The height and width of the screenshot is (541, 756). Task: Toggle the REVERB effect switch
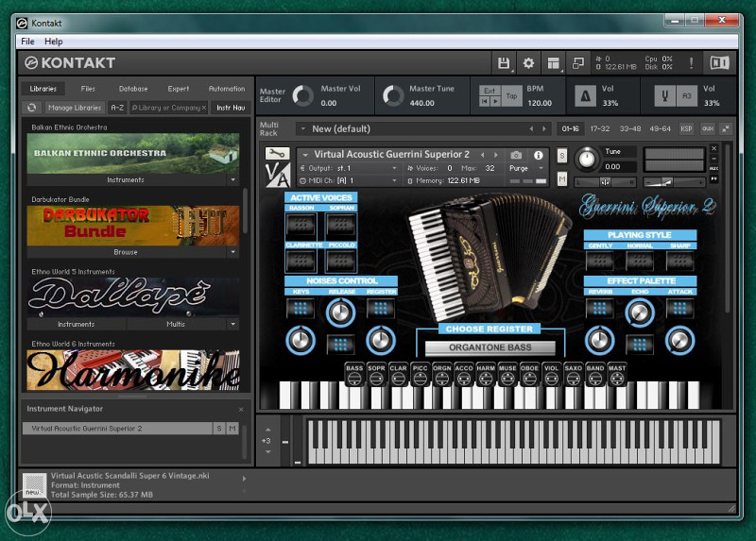coord(600,308)
